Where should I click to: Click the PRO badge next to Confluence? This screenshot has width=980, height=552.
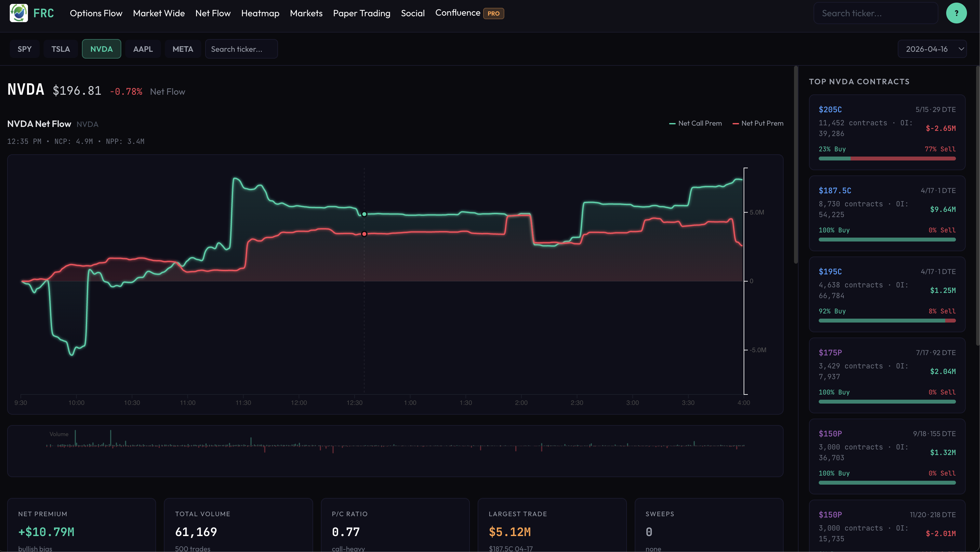point(494,13)
